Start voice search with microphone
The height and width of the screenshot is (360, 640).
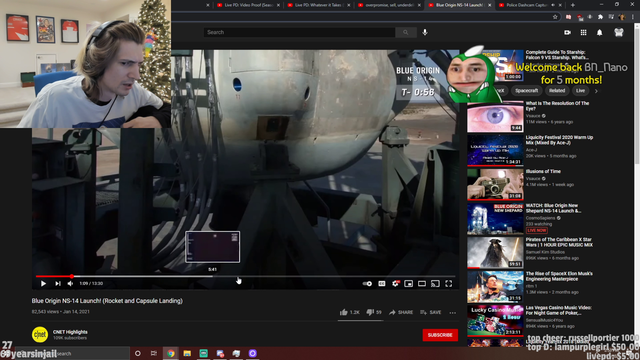pyautogui.click(x=425, y=32)
